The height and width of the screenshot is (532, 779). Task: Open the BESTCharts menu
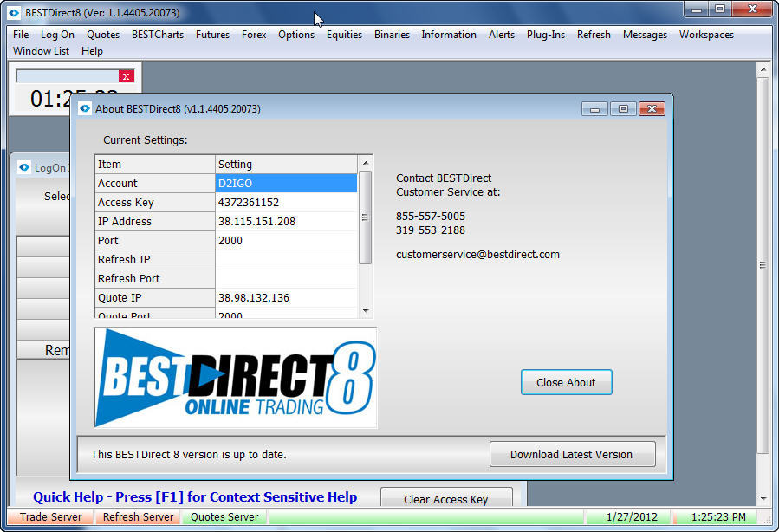[x=158, y=35]
